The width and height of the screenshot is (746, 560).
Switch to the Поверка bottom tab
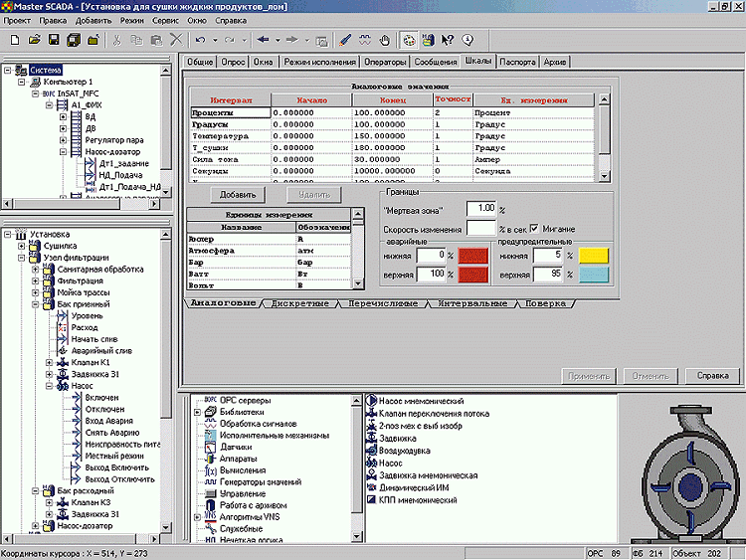coord(545,303)
